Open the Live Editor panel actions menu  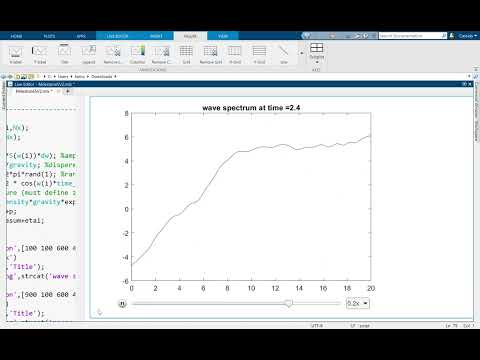[464, 84]
